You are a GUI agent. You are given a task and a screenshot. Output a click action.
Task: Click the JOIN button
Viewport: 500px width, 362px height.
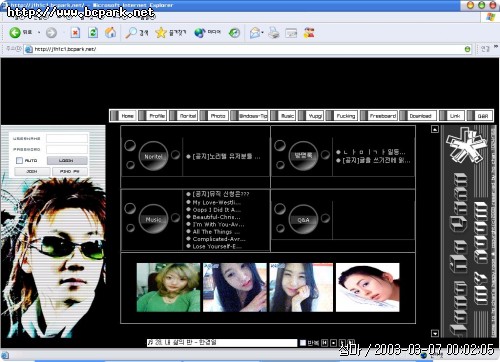tap(32, 171)
